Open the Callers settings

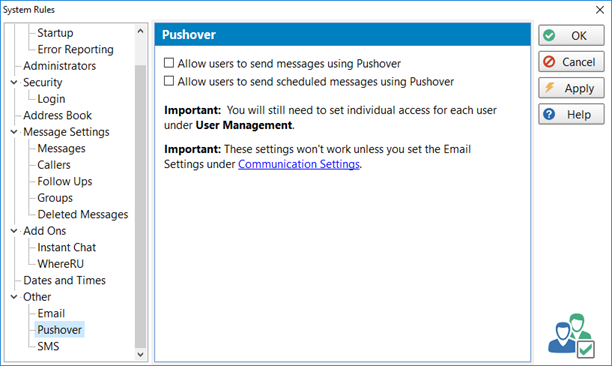pyautogui.click(x=54, y=165)
